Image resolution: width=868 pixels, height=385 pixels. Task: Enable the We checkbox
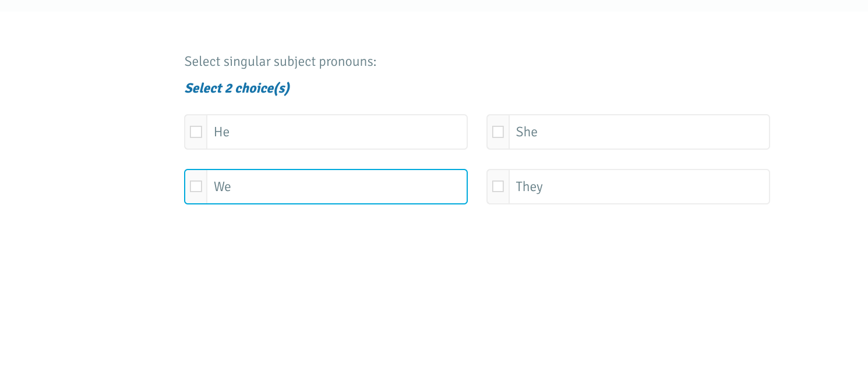(196, 187)
